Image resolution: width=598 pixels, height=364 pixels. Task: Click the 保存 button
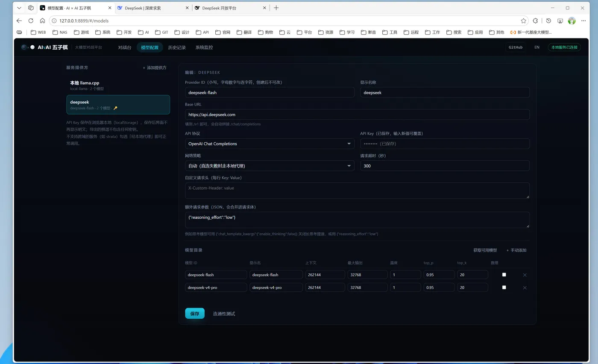[x=195, y=314]
